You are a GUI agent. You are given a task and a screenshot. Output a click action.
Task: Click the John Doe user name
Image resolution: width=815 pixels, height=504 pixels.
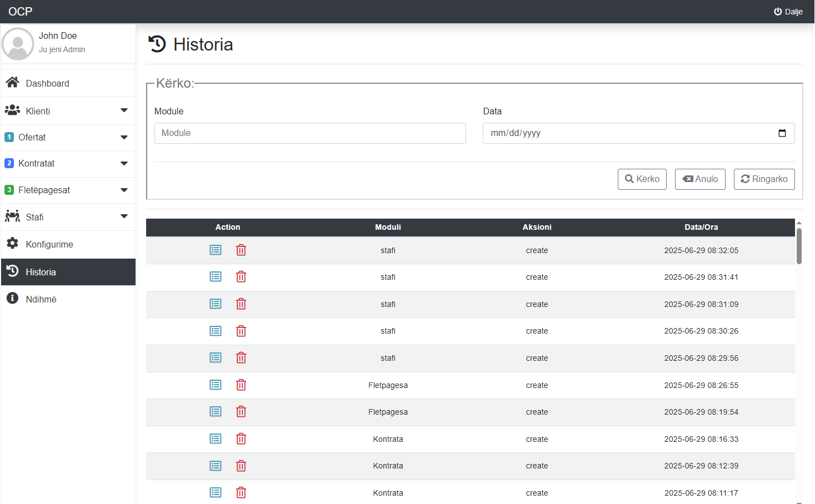[58, 36]
